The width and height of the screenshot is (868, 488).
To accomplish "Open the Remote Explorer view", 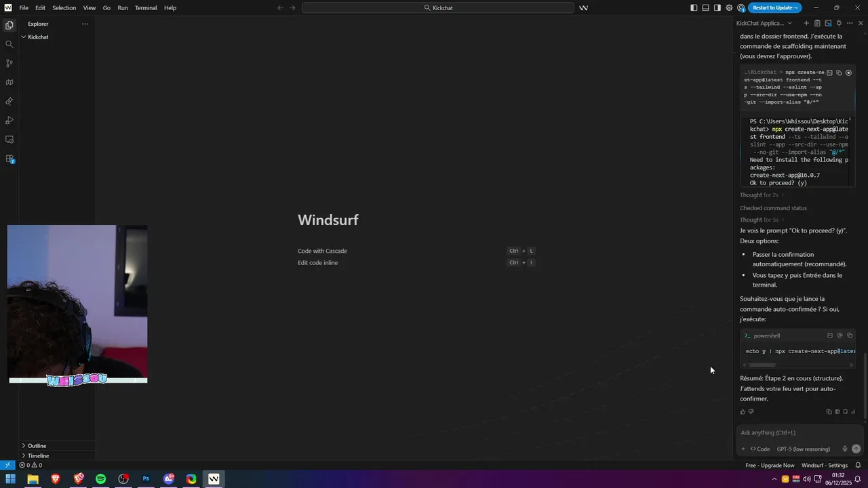I will [9, 140].
